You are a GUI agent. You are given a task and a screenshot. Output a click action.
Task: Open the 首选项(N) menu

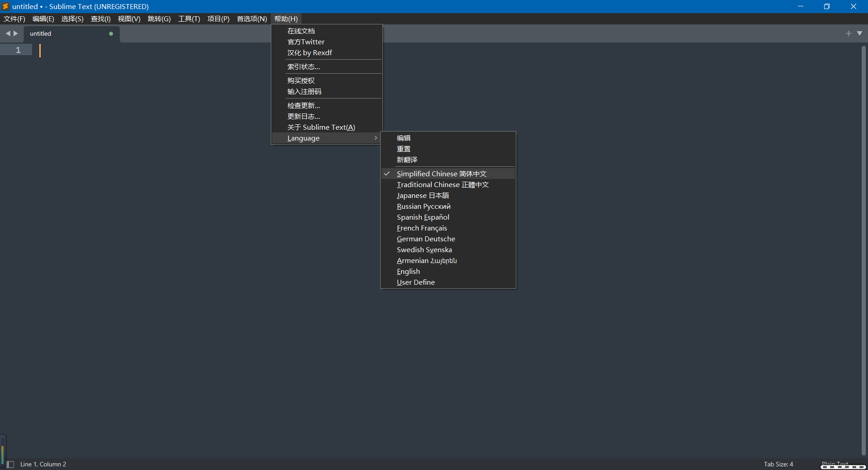click(x=252, y=19)
